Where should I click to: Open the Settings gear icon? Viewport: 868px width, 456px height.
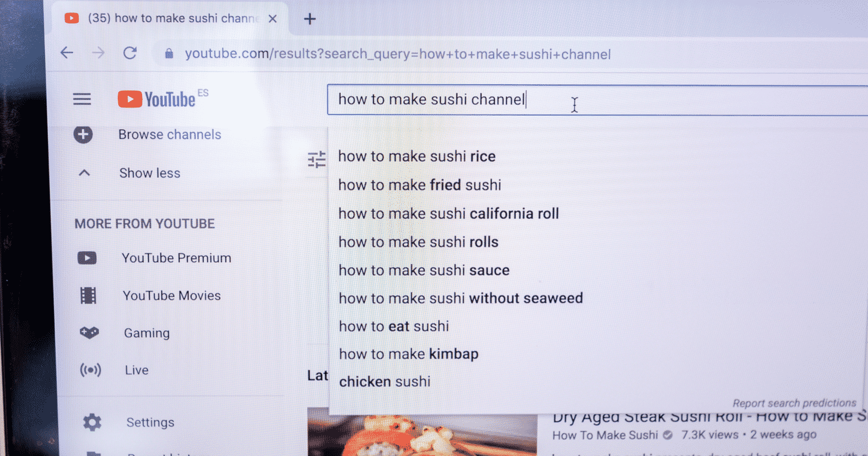click(92, 422)
